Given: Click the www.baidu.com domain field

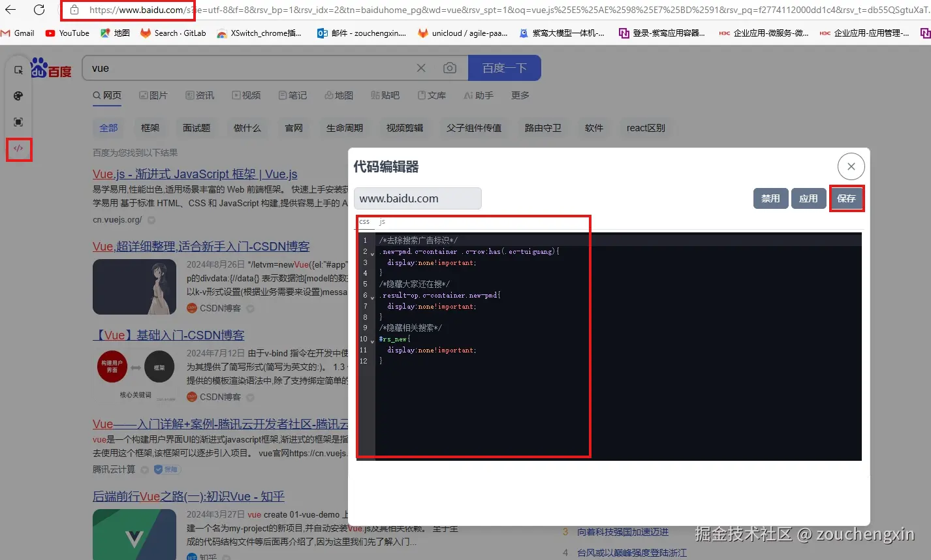Looking at the screenshot, I should tap(418, 198).
